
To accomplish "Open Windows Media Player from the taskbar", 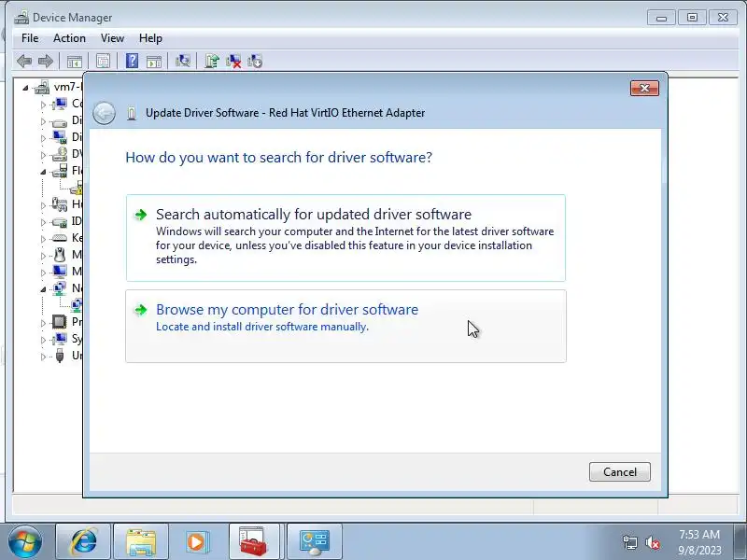I will pos(197,542).
